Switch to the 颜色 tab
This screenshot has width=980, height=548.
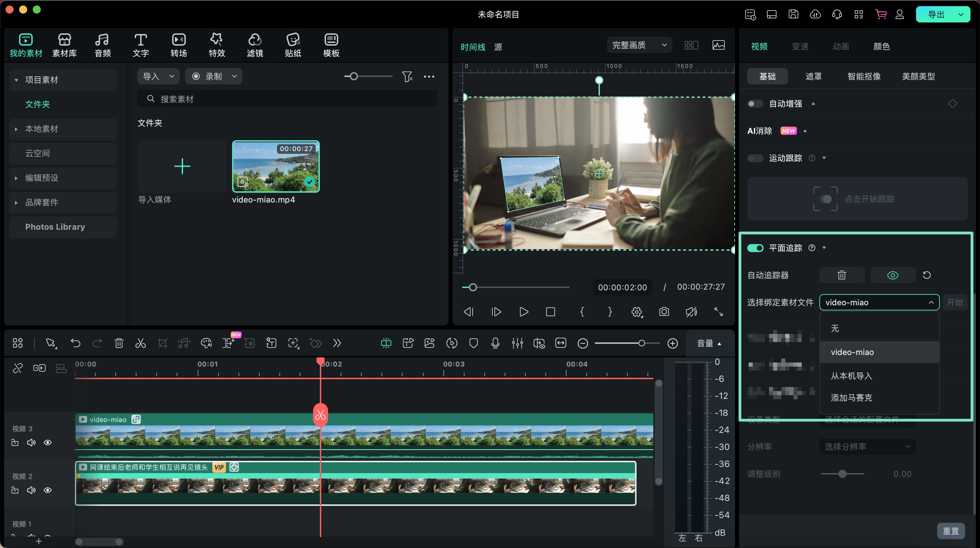881,46
